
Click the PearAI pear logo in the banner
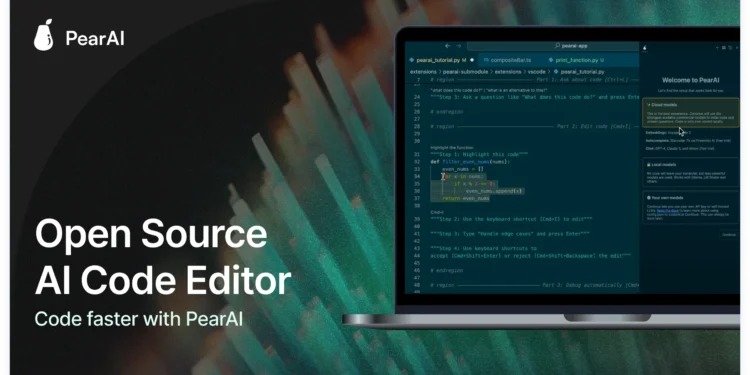point(43,35)
